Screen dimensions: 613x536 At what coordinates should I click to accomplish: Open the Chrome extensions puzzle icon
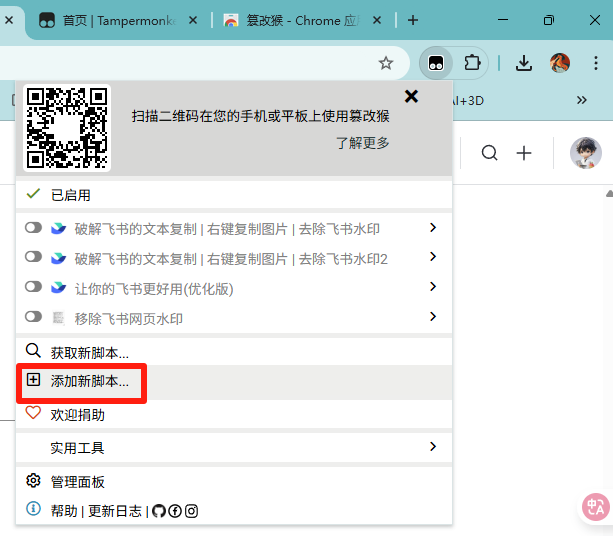tap(473, 62)
